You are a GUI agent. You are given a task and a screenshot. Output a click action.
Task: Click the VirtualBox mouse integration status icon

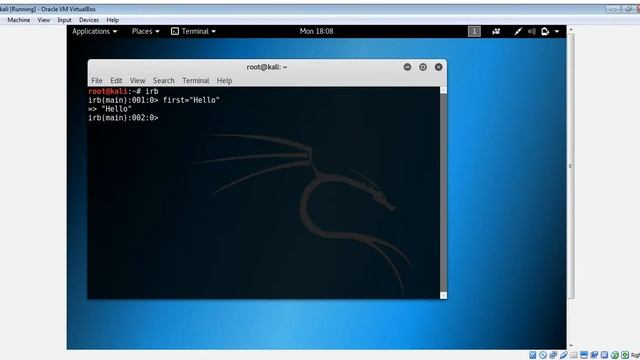615,355
